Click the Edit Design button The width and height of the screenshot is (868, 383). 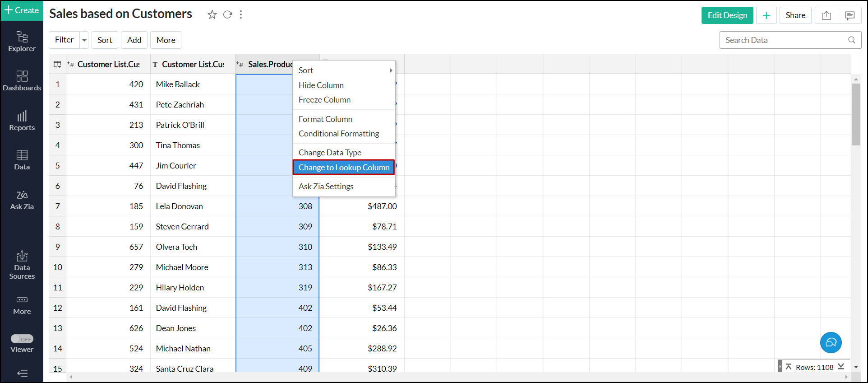pyautogui.click(x=727, y=15)
